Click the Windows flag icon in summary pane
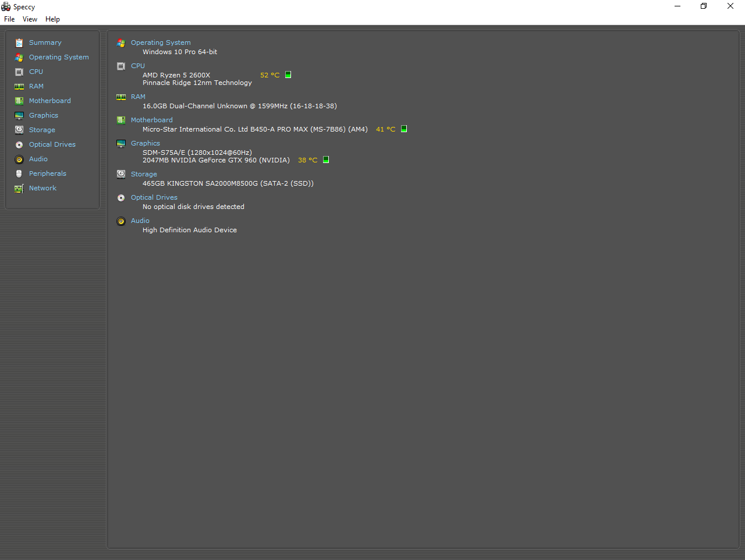 [x=121, y=42]
